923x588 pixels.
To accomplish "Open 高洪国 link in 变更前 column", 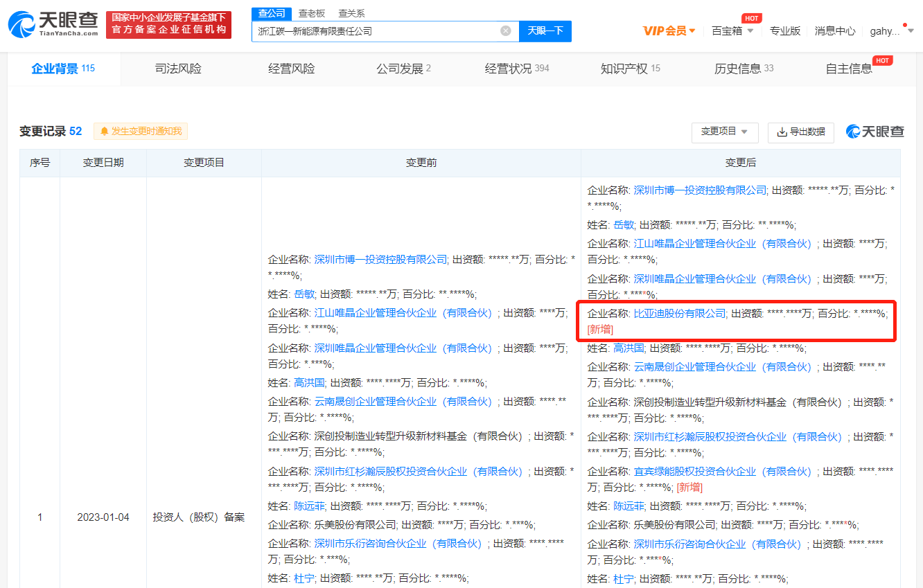I will click(x=309, y=382).
